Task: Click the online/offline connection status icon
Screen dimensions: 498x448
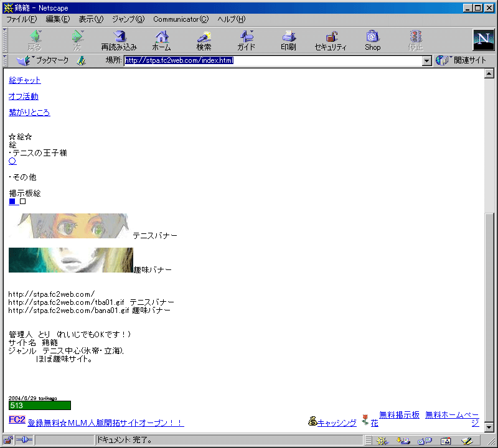Action: [x=24, y=440]
